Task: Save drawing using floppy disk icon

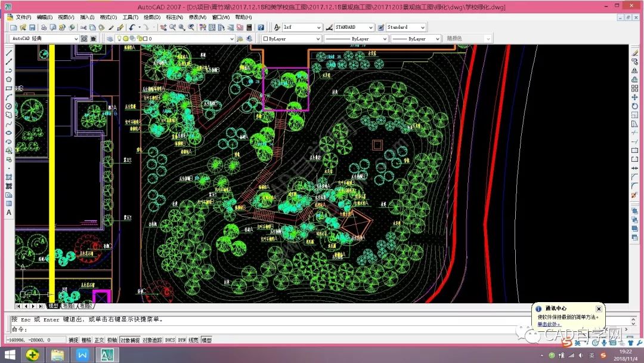Action: point(32,27)
